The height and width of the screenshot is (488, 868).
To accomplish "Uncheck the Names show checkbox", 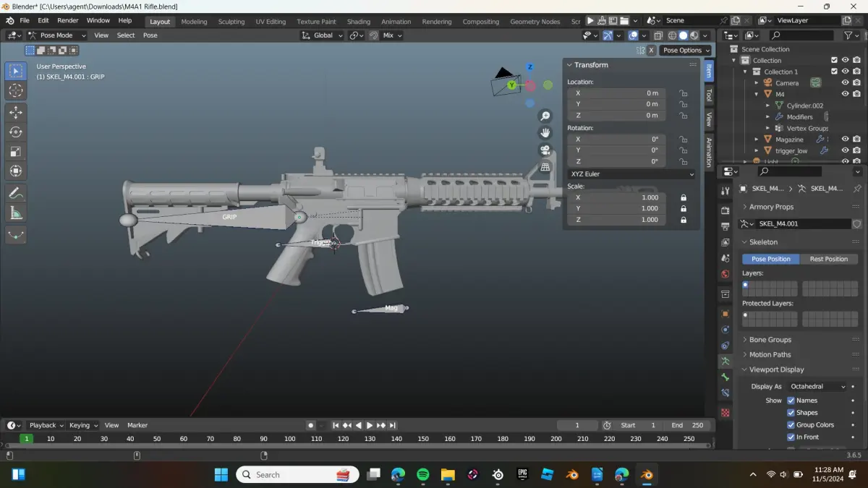I will coord(791,401).
